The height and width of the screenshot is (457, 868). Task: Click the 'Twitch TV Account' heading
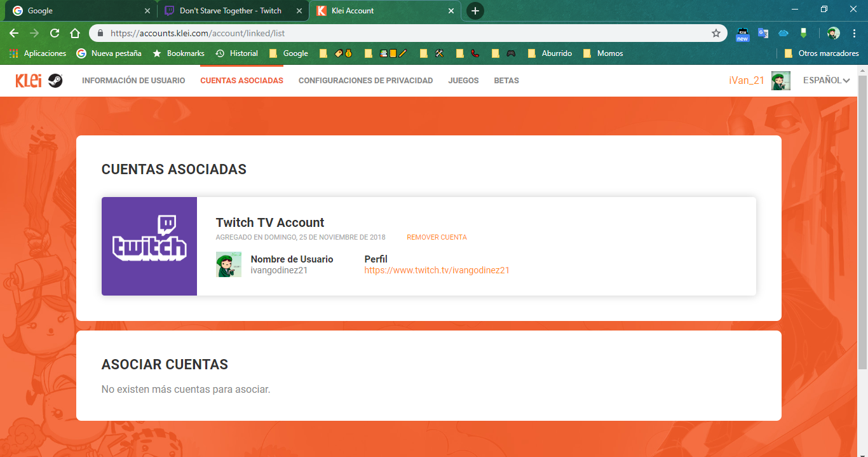click(x=270, y=222)
